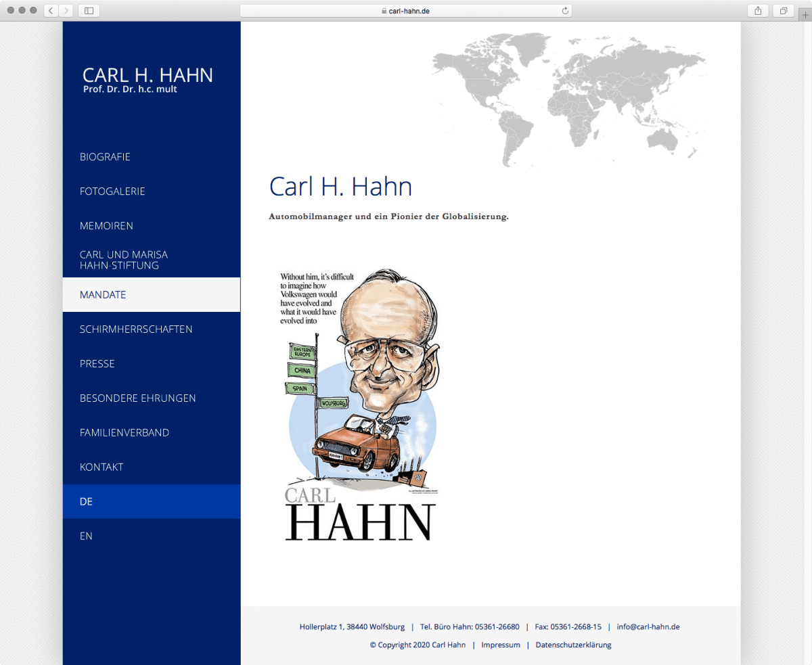This screenshot has height=665, width=812.
Task: Select the DE language option
Action: click(x=86, y=501)
